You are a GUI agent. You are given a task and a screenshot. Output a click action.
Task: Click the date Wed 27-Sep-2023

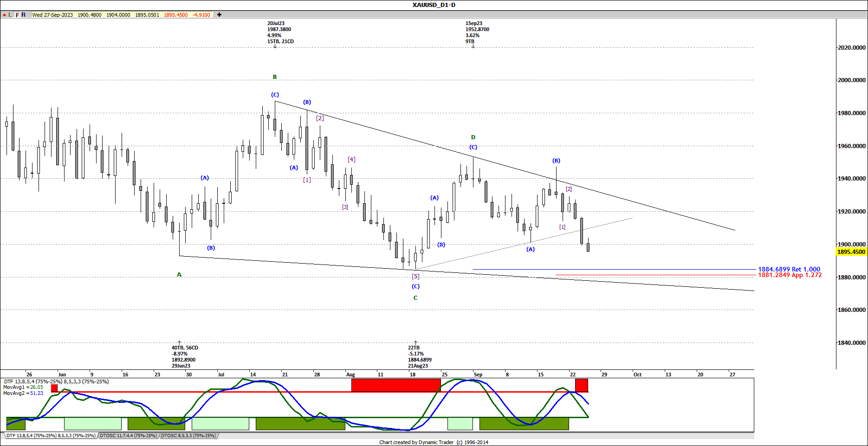[x=52, y=15]
